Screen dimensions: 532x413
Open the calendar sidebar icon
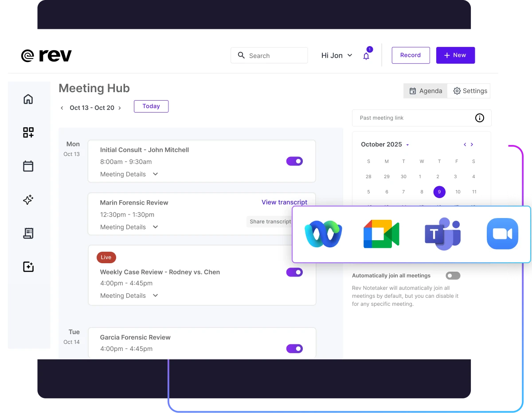(x=28, y=166)
